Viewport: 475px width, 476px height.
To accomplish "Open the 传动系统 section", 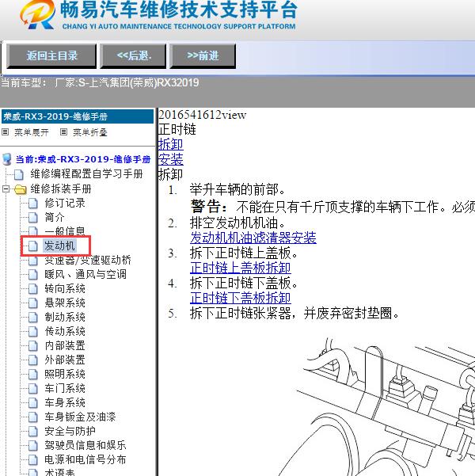I will (x=65, y=331).
